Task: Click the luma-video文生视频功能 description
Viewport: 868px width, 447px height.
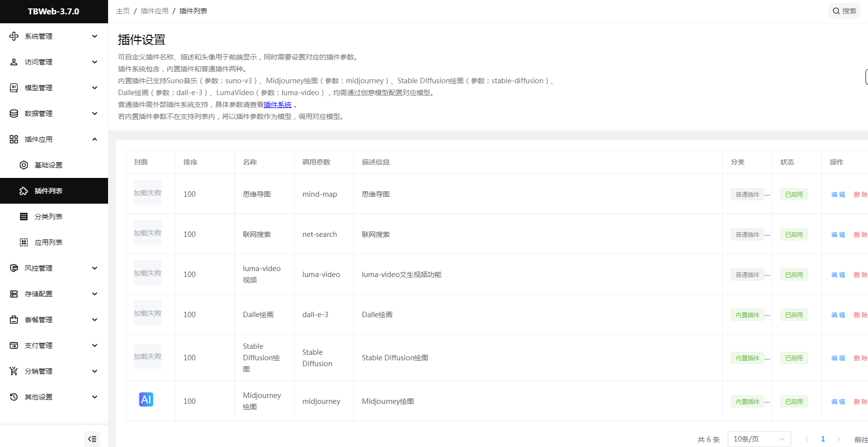Action: tap(402, 275)
